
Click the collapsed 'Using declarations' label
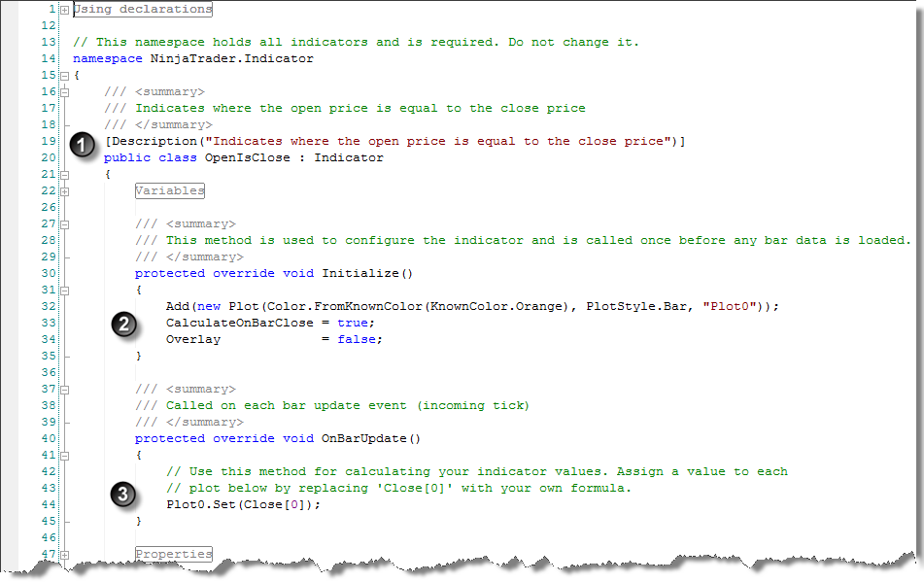tap(143, 9)
